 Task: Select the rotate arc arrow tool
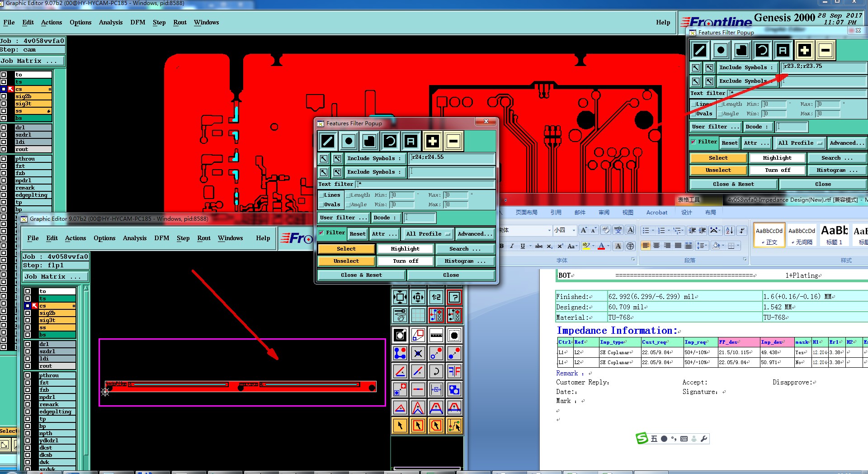(x=436, y=371)
